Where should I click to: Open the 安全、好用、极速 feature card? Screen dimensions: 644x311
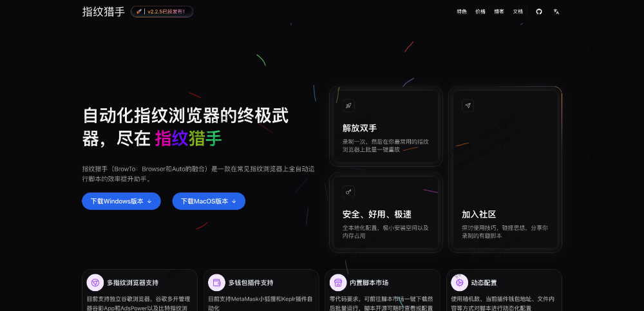pyautogui.click(x=386, y=212)
